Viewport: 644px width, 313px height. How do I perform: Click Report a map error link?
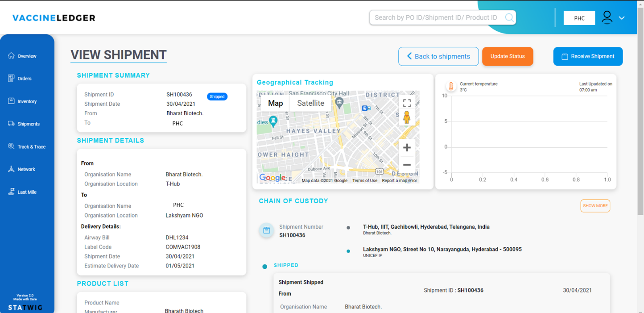pos(400,180)
